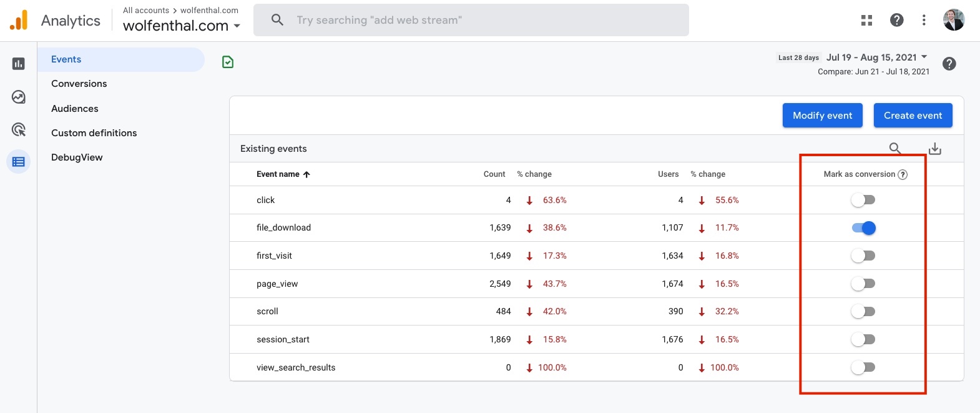Select Conversions in the side menu

click(x=79, y=84)
